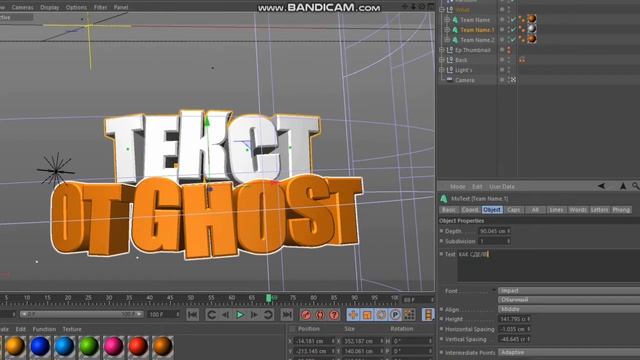Toggle the Autokeying icon
This screenshot has width=640, height=360.
320,315
